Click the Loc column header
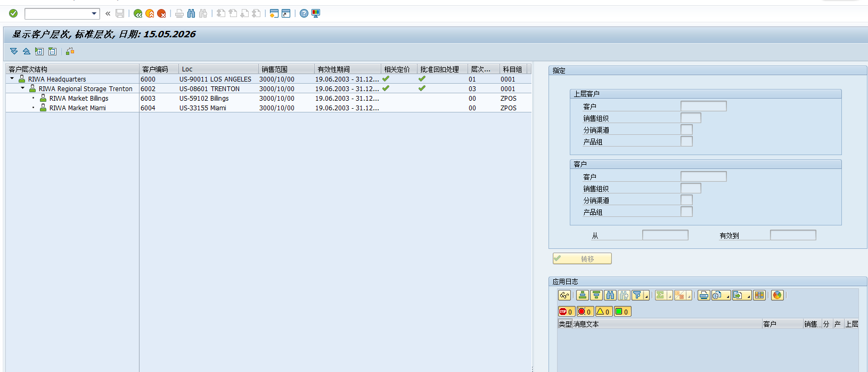The height and width of the screenshot is (372, 868). click(218, 69)
